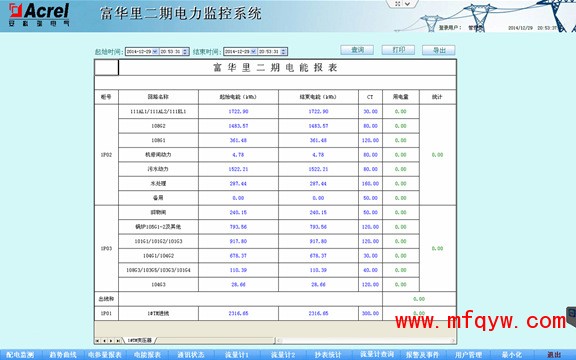Adjust the end time spinner arrows
The height and width of the screenshot is (360, 576).
pos(284,52)
